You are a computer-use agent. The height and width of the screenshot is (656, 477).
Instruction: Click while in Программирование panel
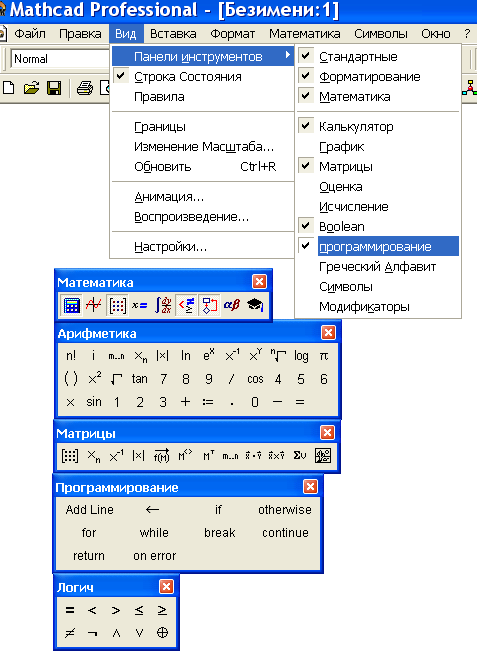pos(154,533)
